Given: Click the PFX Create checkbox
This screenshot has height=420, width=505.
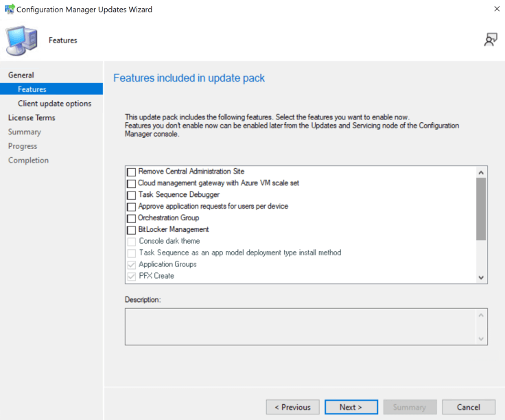Looking at the screenshot, I should point(132,277).
